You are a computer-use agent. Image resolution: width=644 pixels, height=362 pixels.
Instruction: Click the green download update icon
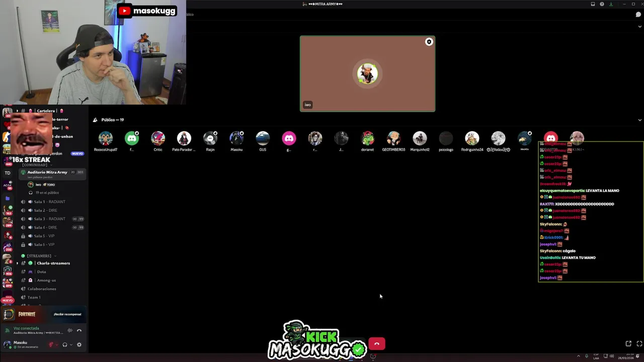(x=611, y=4)
